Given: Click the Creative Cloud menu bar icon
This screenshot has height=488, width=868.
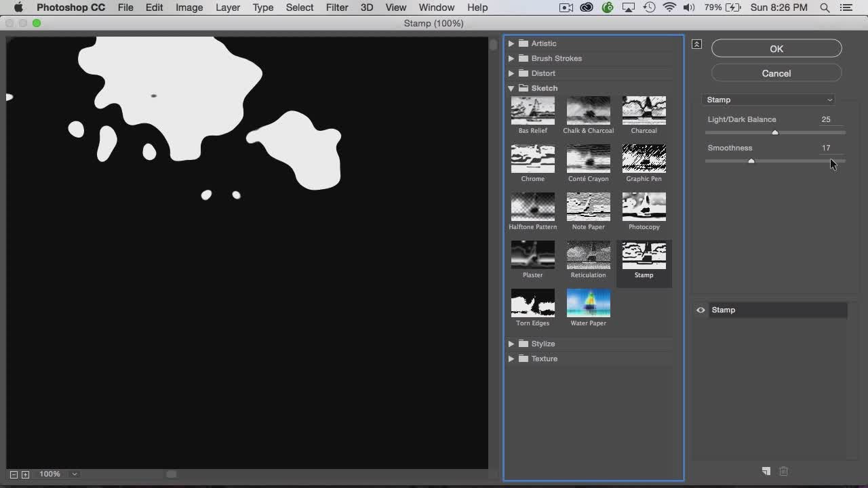Looking at the screenshot, I should (x=587, y=7).
